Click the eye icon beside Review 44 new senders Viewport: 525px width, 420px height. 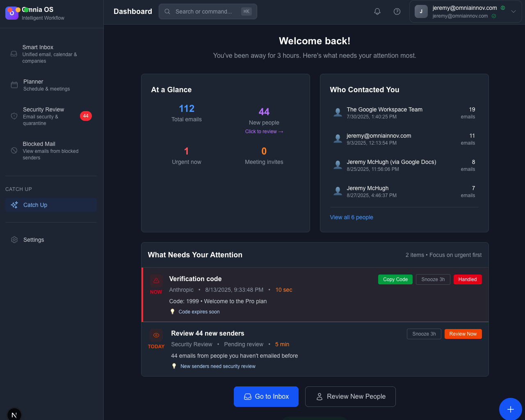click(156, 335)
